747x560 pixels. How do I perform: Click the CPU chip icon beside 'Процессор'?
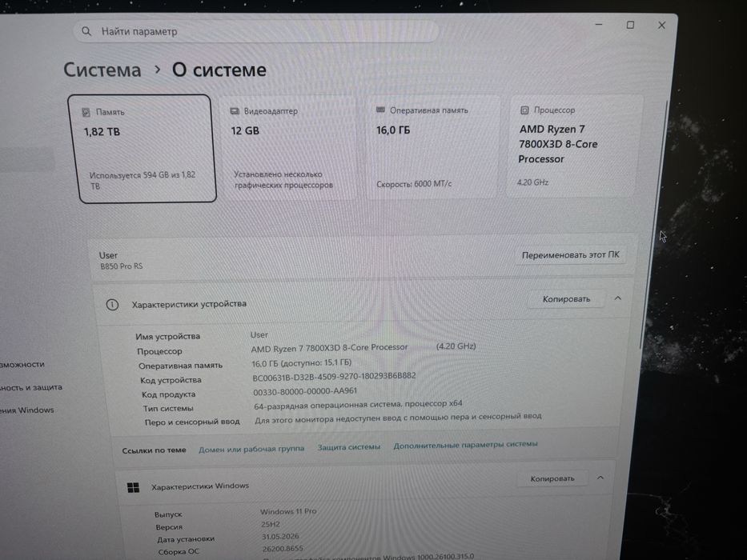coord(524,110)
